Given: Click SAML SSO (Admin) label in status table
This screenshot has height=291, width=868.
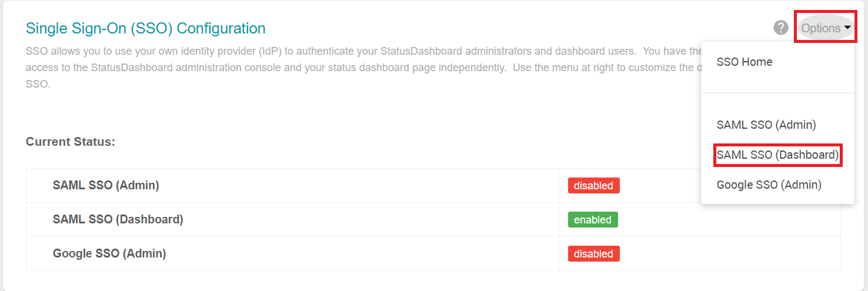Looking at the screenshot, I should [106, 185].
